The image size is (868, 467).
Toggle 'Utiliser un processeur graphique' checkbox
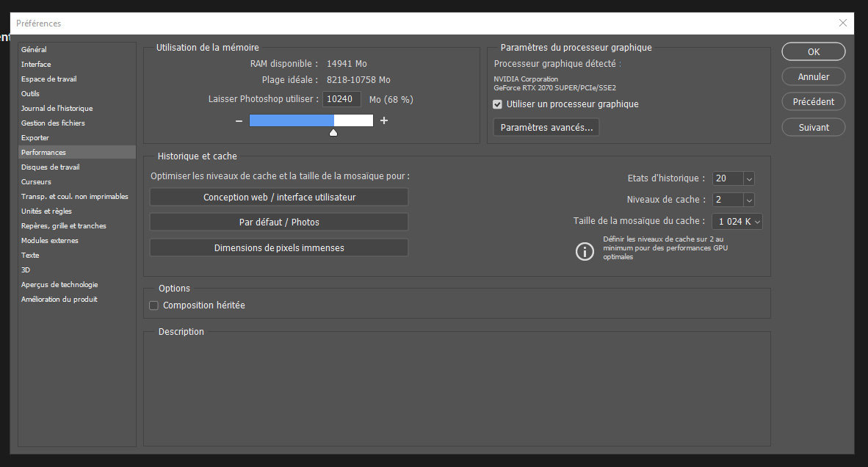click(x=498, y=104)
